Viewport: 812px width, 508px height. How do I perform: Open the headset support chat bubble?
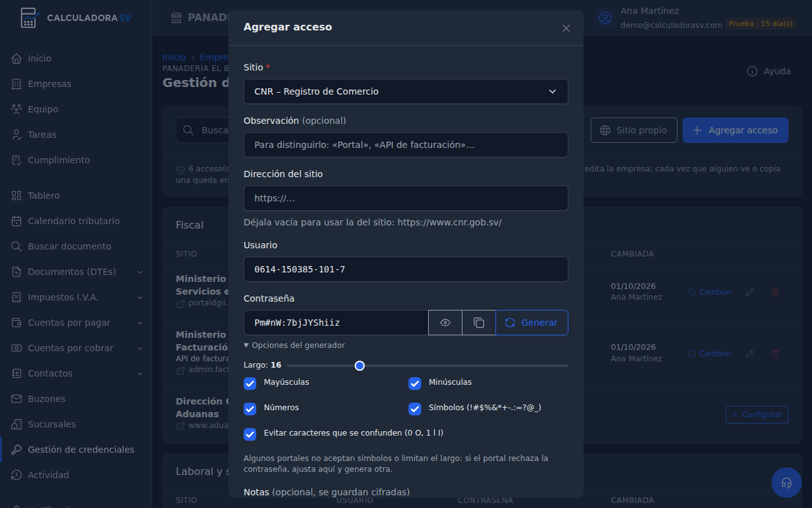click(x=787, y=483)
